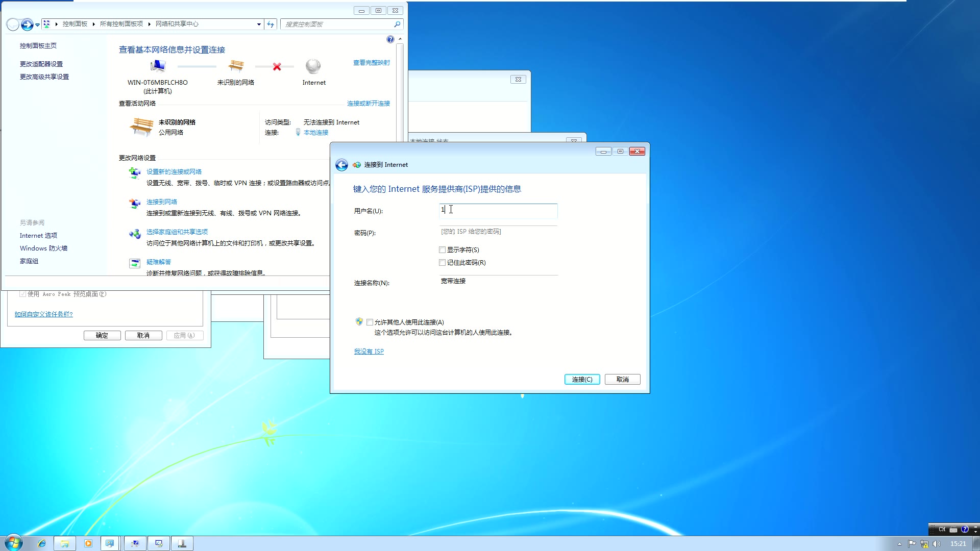The height and width of the screenshot is (551, 980).
Task: Launch Internet Explorer from the taskbar
Action: tap(42, 543)
